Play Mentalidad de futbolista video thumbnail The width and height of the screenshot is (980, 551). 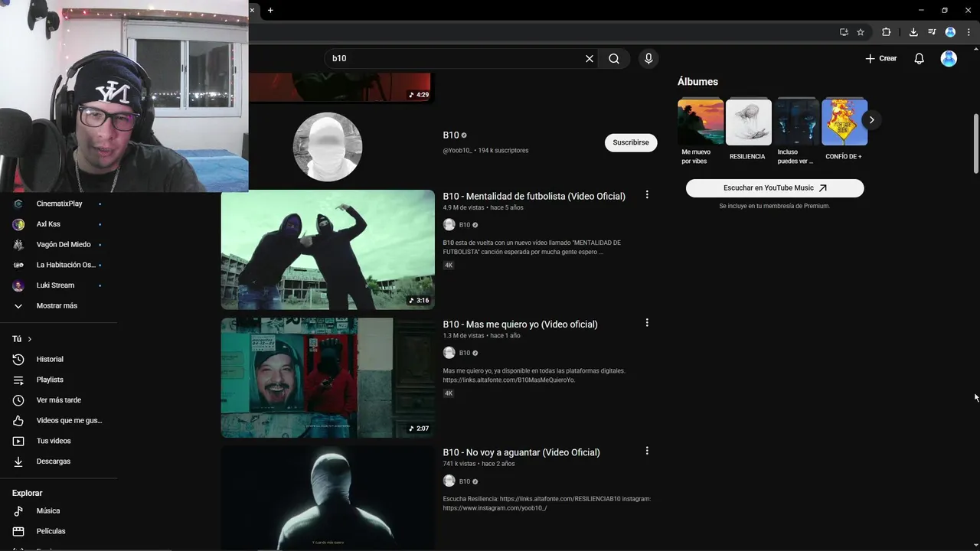pos(328,249)
